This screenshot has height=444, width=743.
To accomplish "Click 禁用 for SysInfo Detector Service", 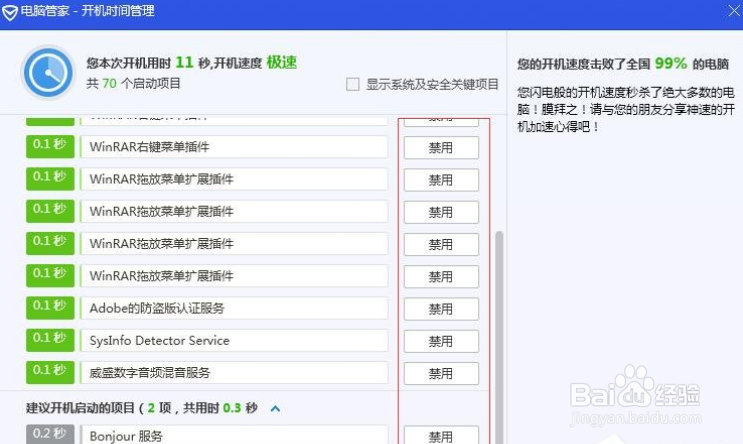I will [441, 341].
